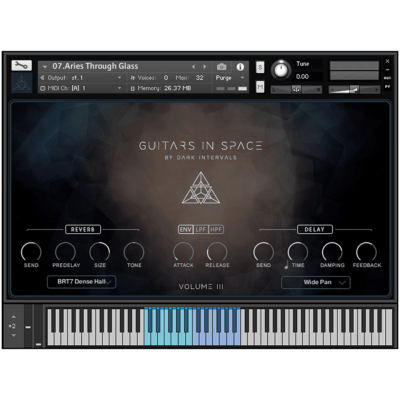This screenshot has width=400, height=400.
Task: Click the central triangle logo emblem
Action: point(201,188)
